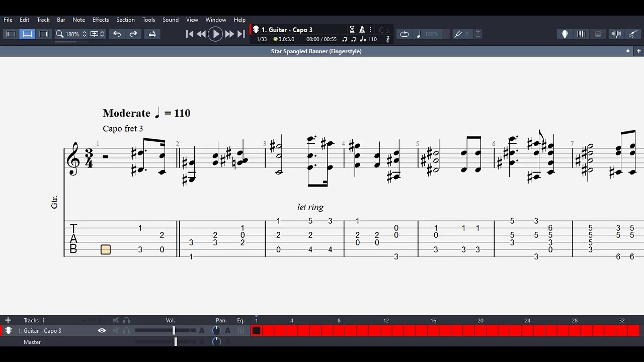
Task: Show the drums view
Action: (598, 34)
